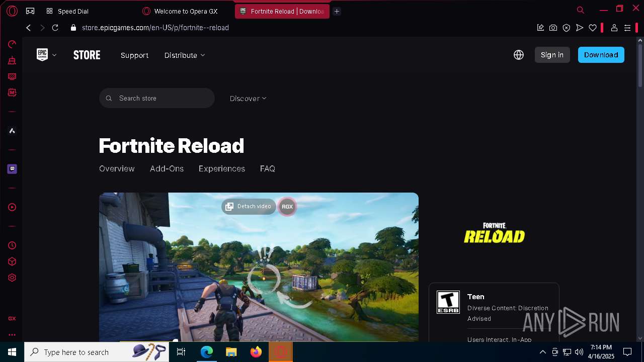Viewport: 644px width, 362px height.
Task: Click the address bar URL
Action: (155, 28)
